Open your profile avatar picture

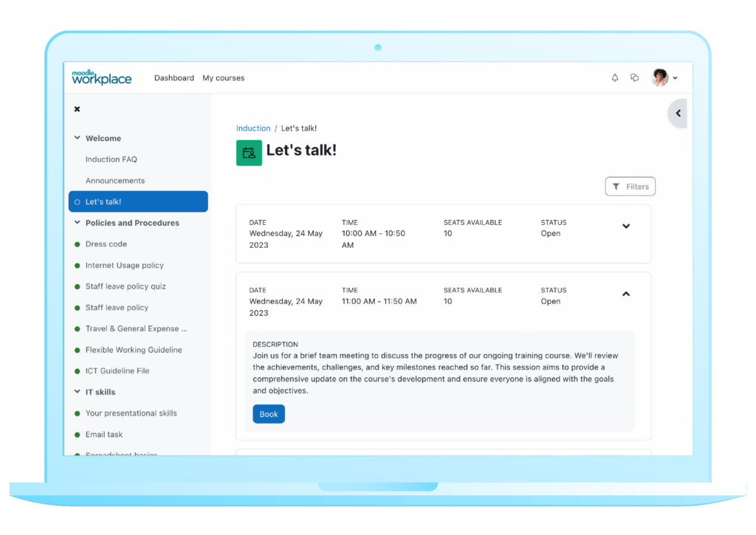coord(659,77)
